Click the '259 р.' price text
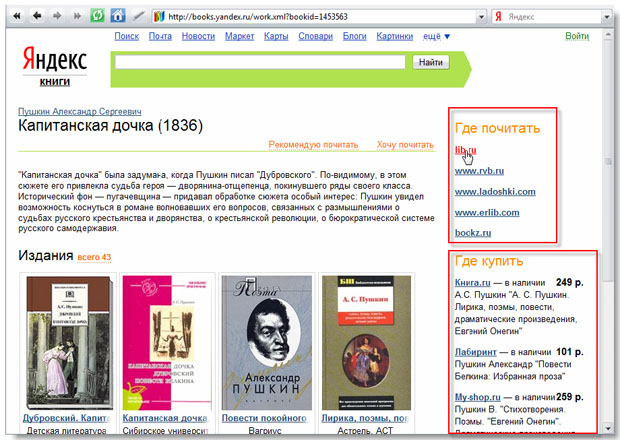This screenshot has height=440, width=620. 570,397
